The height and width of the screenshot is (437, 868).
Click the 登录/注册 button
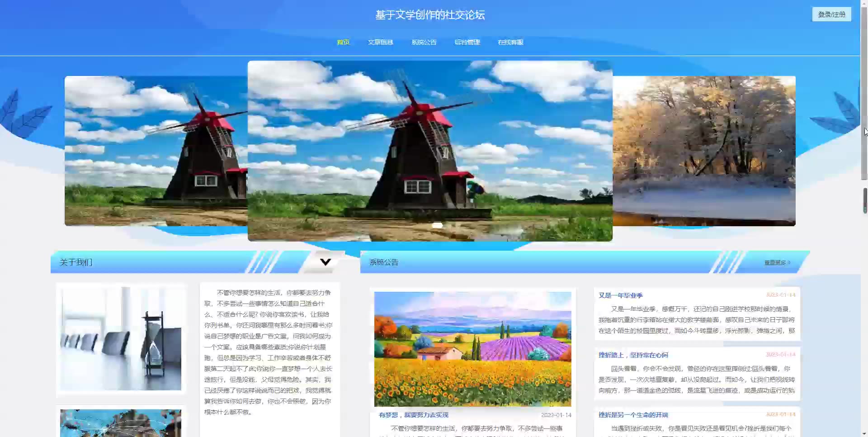point(831,14)
